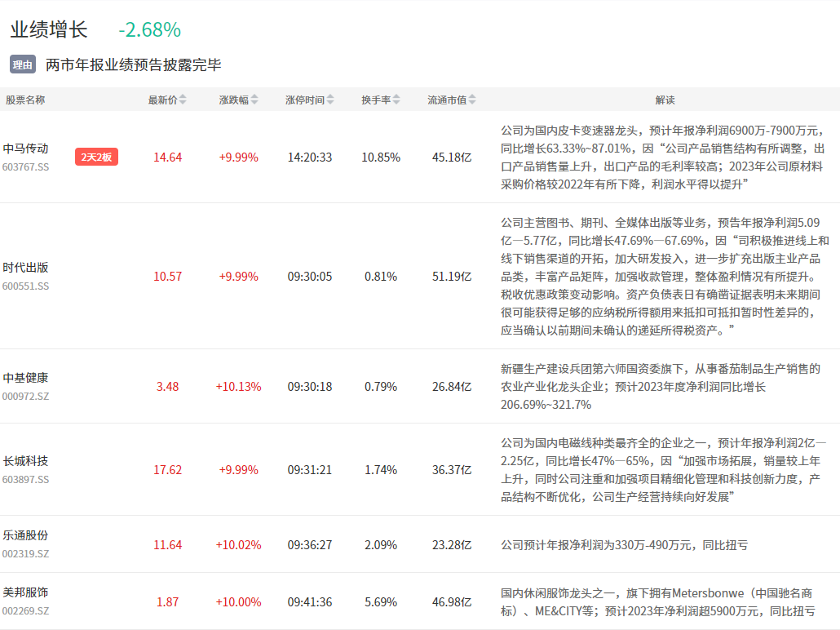The image size is (840, 630).
Task: Sort by 最新价 using its sort arrows
Action: coord(183,100)
